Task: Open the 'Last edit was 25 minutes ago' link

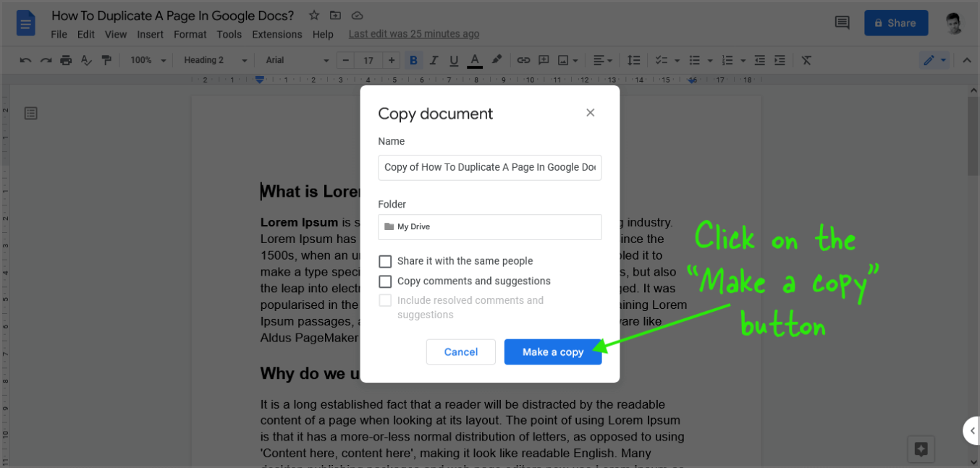Action: [x=414, y=34]
